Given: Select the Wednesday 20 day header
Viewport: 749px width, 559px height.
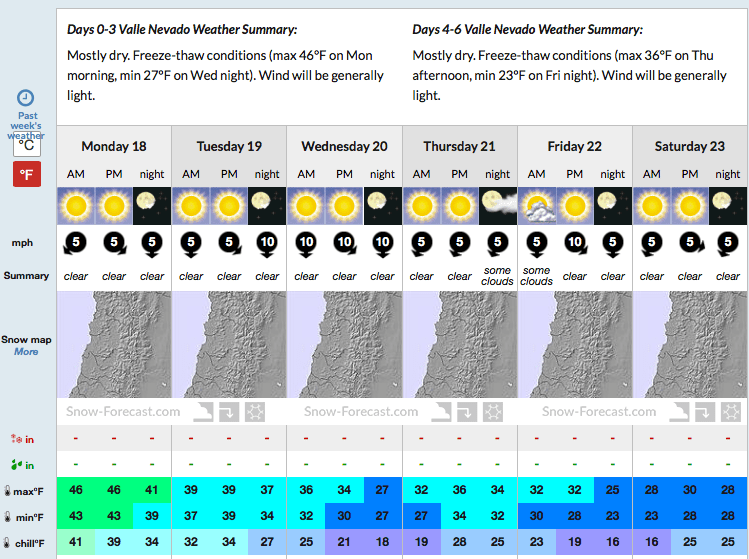Looking at the screenshot, I should coord(344,146).
